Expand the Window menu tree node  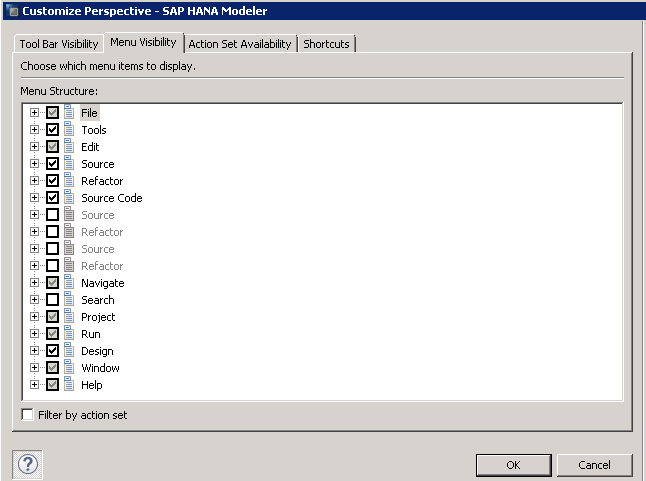pyautogui.click(x=35, y=368)
